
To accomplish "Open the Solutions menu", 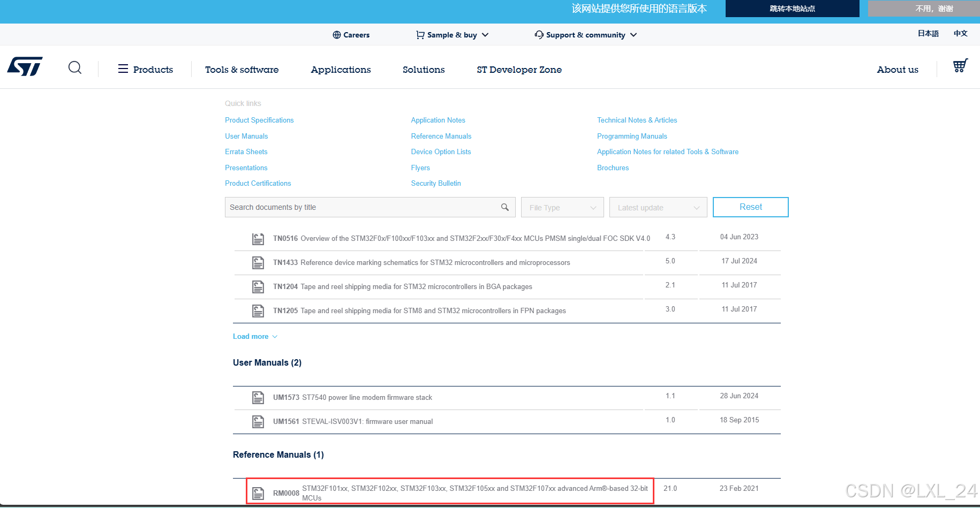I will pyautogui.click(x=424, y=70).
